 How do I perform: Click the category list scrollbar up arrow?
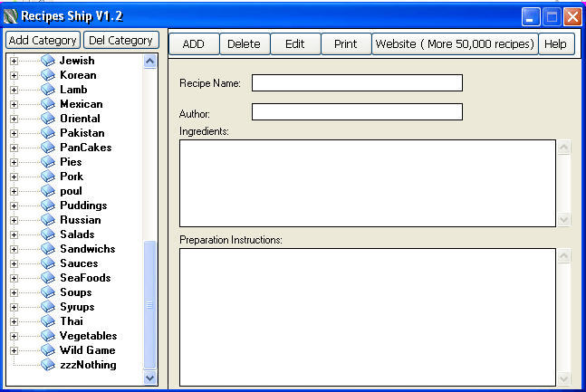click(150, 62)
